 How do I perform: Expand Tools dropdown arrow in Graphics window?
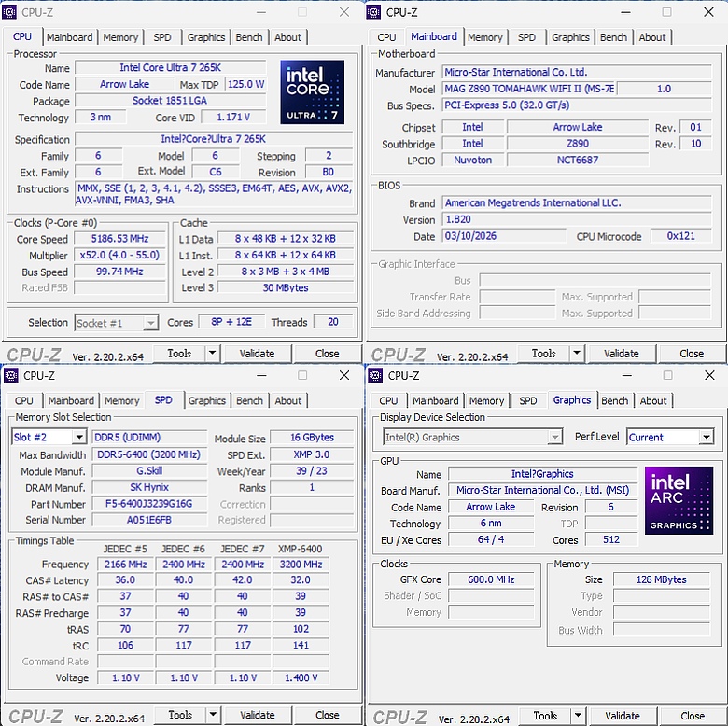coord(578,716)
